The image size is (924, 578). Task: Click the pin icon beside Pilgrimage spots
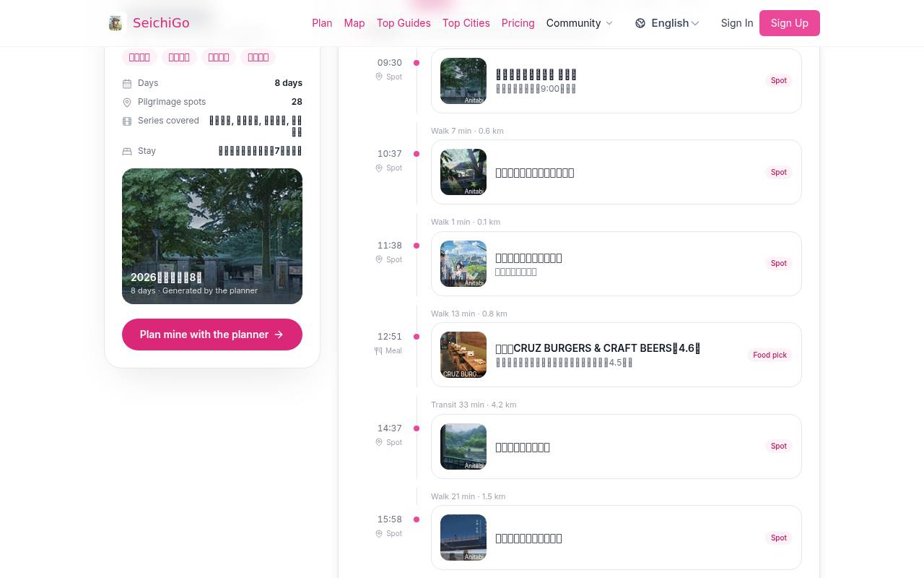pyautogui.click(x=127, y=103)
